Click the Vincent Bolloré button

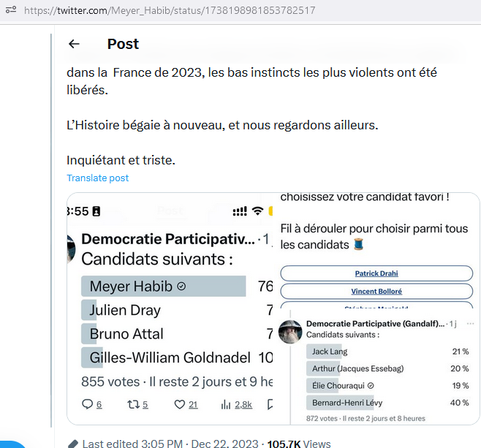click(x=376, y=291)
